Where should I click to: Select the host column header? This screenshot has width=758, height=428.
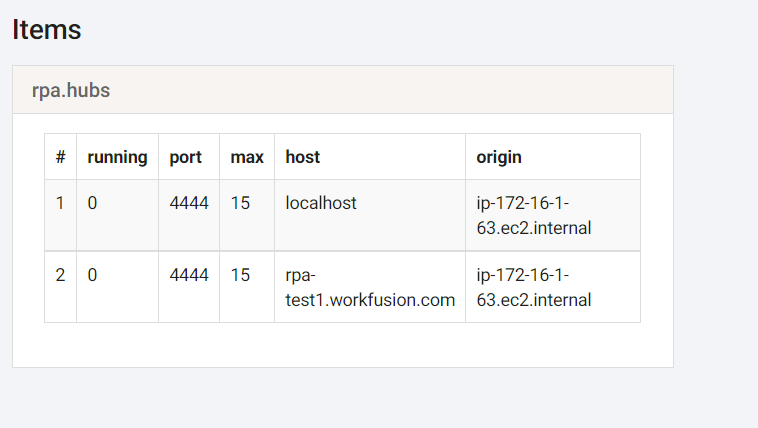(x=370, y=157)
